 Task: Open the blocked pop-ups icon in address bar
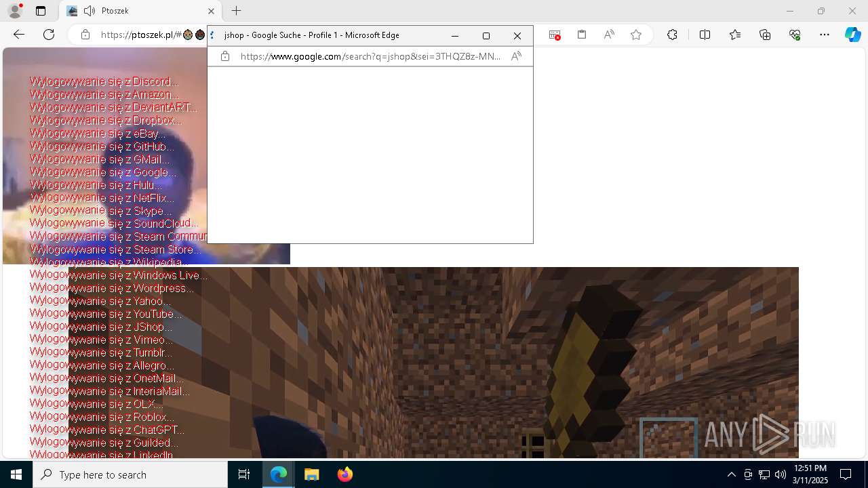coord(555,35)
